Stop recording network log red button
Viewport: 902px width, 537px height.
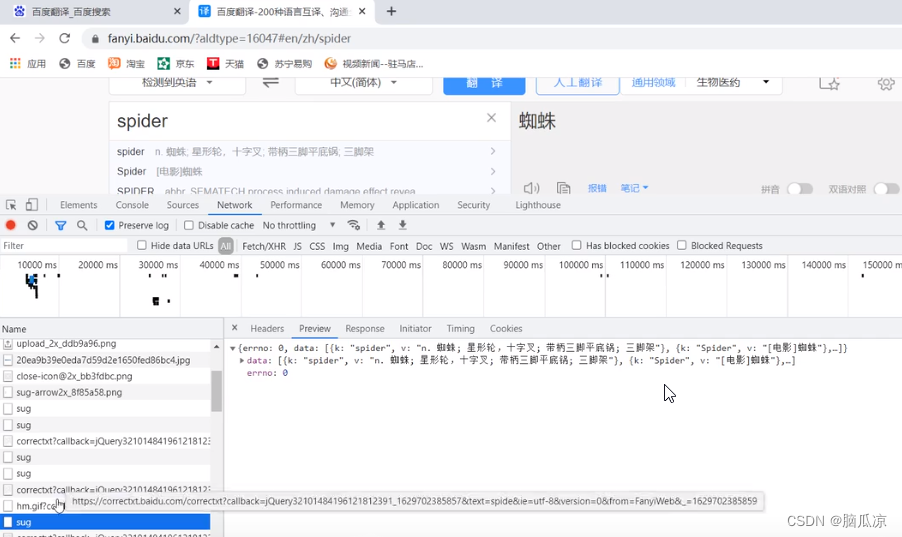10,225
